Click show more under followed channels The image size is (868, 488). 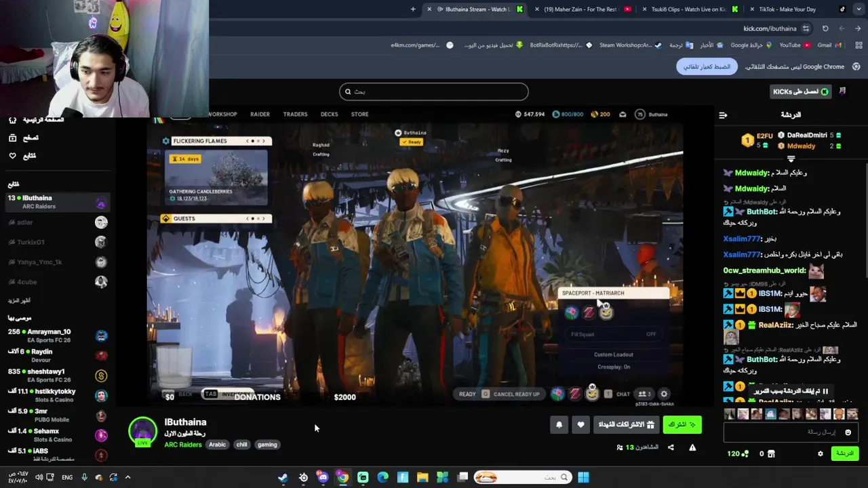pyautogui.click(x=19, y=300)
